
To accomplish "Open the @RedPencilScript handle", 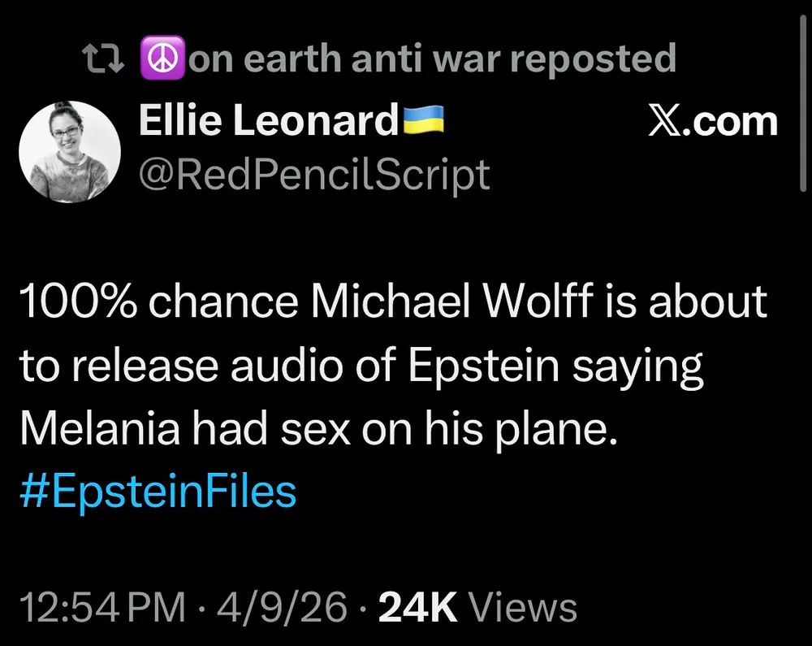I will click(314, 173).
